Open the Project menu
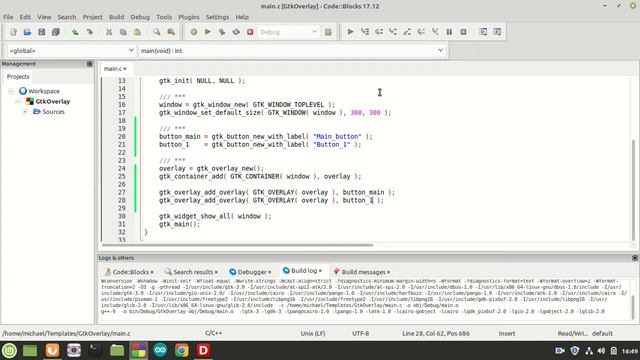The height and width of the screenshot is (360, 640). coord(93,17)
